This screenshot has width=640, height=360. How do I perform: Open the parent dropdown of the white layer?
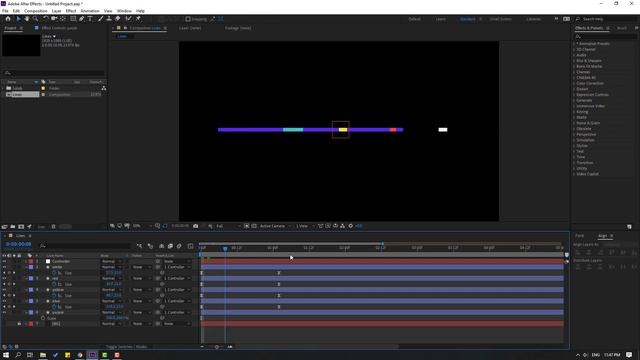point(177,267)
